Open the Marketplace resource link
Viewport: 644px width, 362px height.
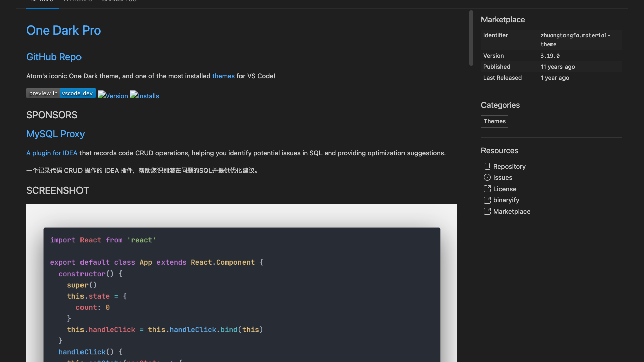click(512, 211)
